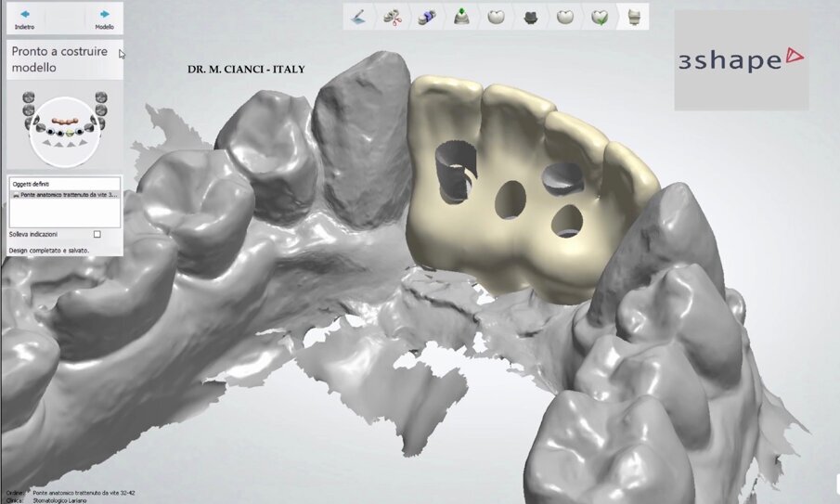The image size is (840, 504).
Task: Click the 3shape logo
Action: pyautogui.click(x=742, y=59)
